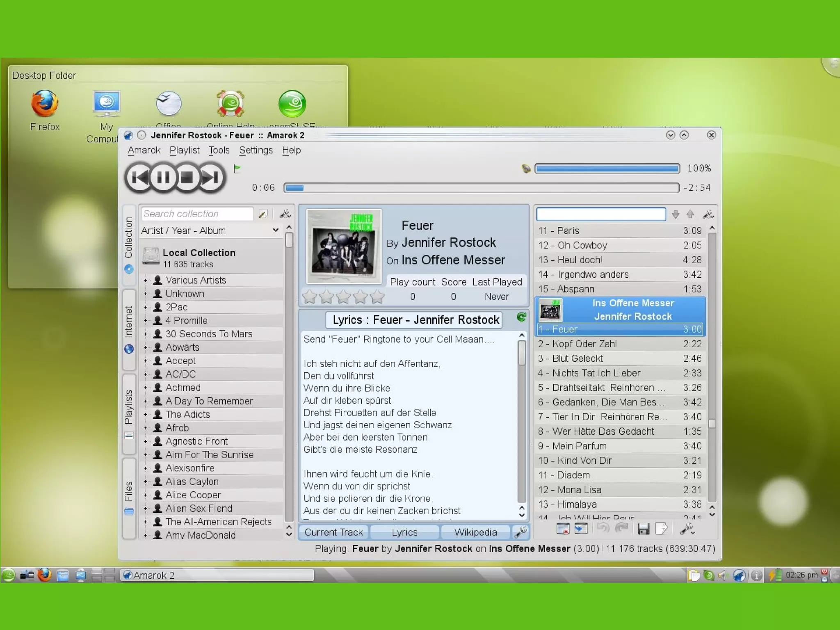The width and height of the screenshot is (840, 630).
Task: Open the playlist wrench dropdown menu
Action: [687, 529]
